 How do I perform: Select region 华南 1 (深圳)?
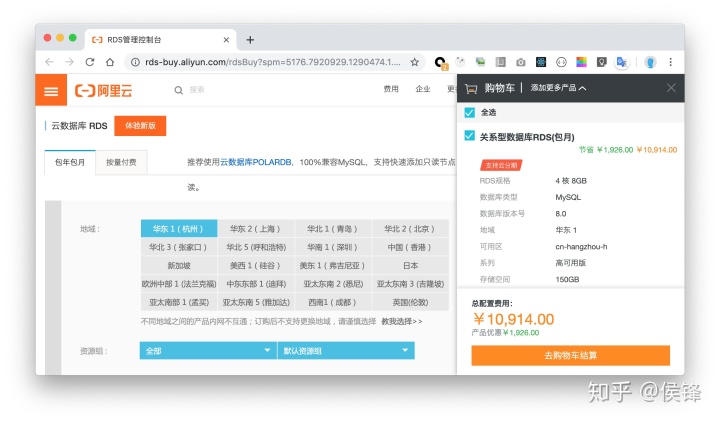[x=333, y=247]
